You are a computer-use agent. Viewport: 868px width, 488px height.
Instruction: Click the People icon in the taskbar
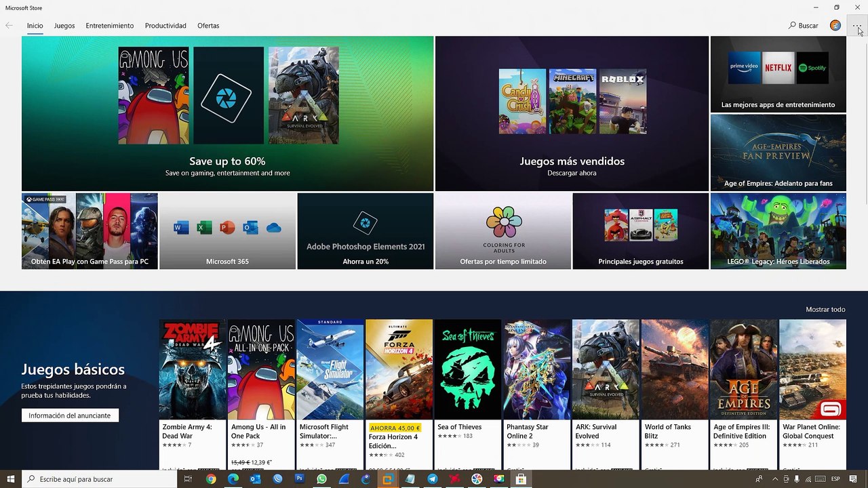(x=759, y=479)
